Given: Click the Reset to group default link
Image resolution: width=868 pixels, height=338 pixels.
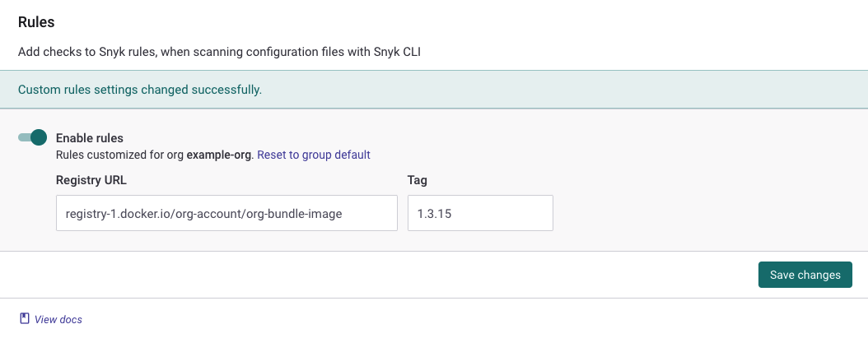Looking at the screenshot, I should coord(314,155).
